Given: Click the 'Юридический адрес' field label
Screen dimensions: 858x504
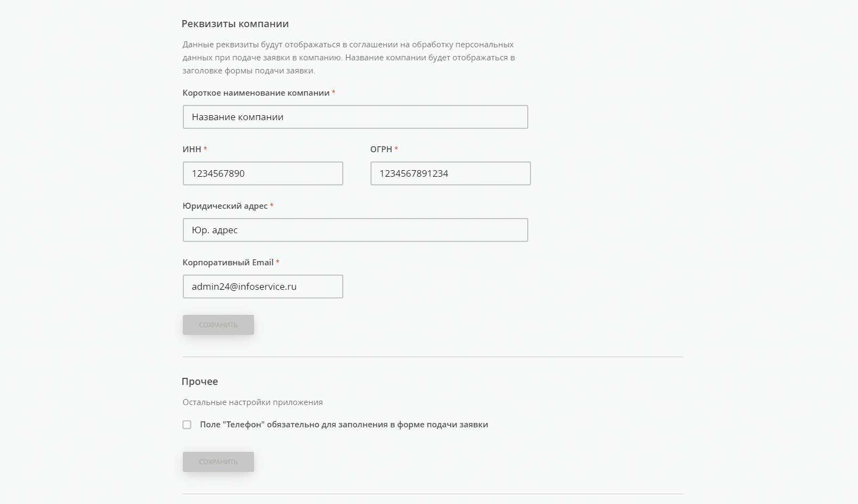Looking at the screenshot, I should (225, 206).
